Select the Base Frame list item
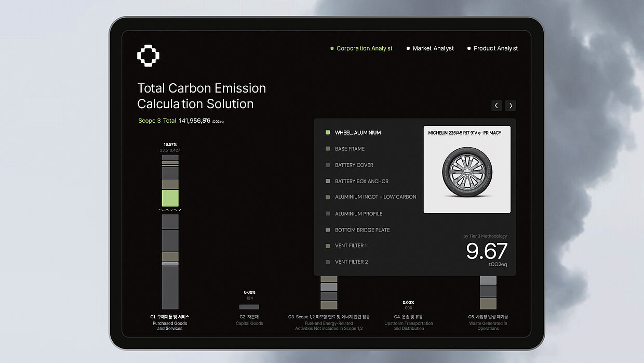The height and width of the screenshot is (363, 644). tap(350, 149)
